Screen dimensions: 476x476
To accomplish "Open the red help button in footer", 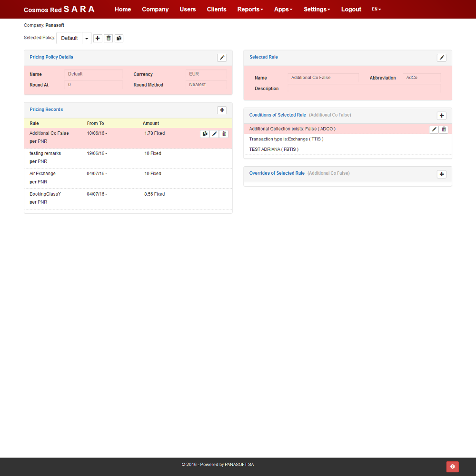I will point(452,466).
